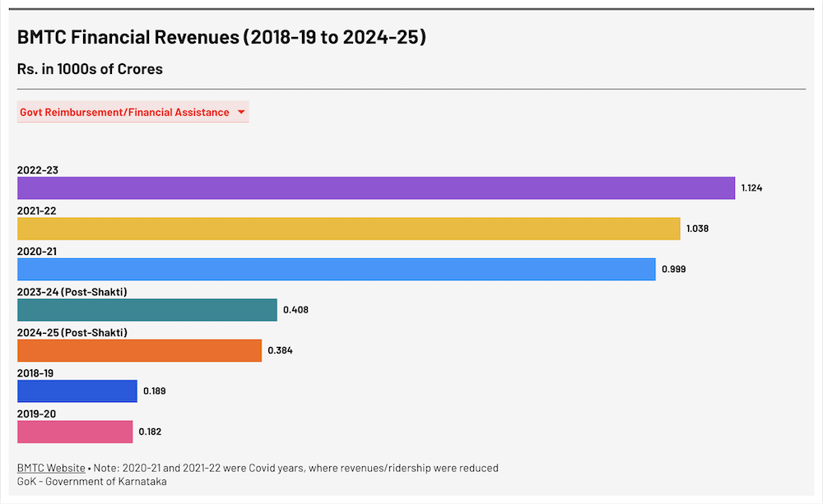Select the 0.999 value label

[x=673, y=269]
